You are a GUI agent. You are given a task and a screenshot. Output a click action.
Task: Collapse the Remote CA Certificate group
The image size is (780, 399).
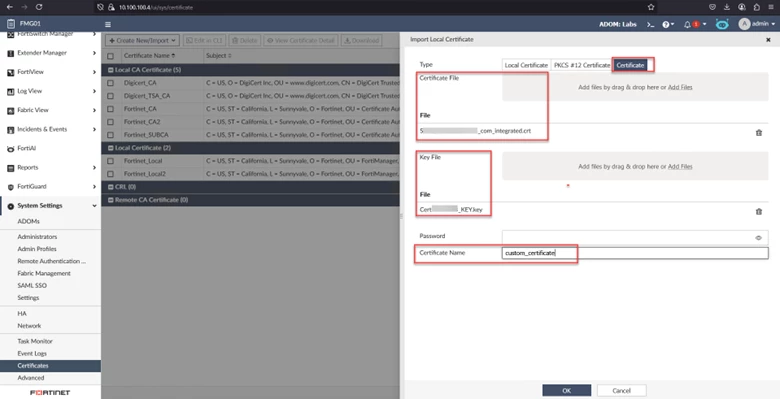[x=110, y=200]
